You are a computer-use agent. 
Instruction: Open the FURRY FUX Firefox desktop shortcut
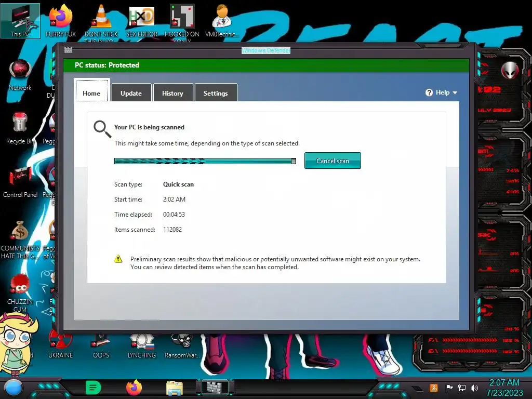[x=61, y=21]
